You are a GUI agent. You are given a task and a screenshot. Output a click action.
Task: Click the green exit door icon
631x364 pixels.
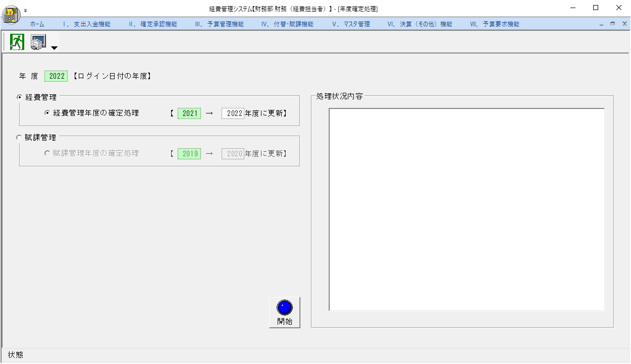point(17,42)
